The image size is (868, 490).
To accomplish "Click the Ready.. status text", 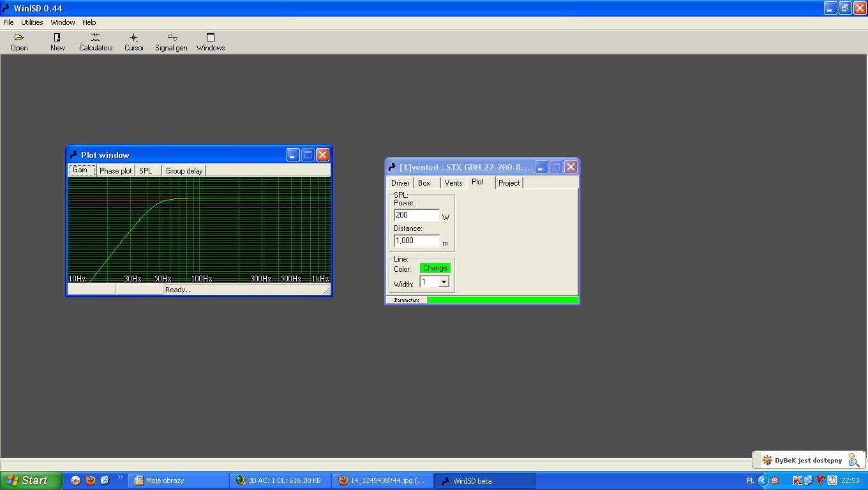I will tap(177, 290).
